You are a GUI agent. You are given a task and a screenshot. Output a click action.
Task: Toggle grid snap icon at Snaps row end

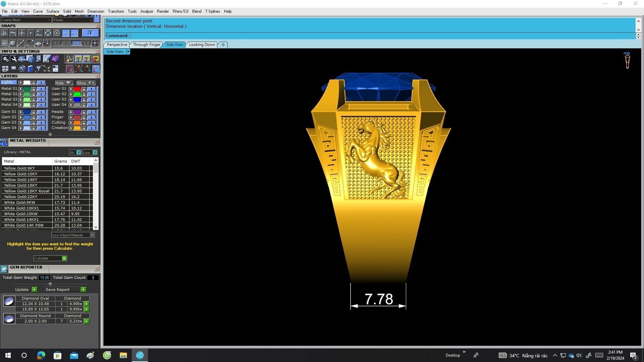pos(95,43)
